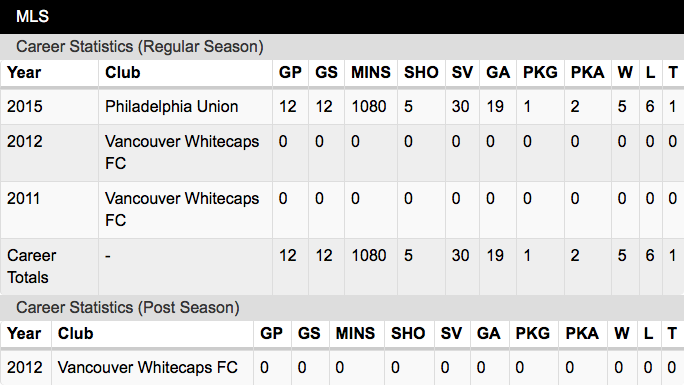Click the 30 saves value in Career Totals

(460, 255)
